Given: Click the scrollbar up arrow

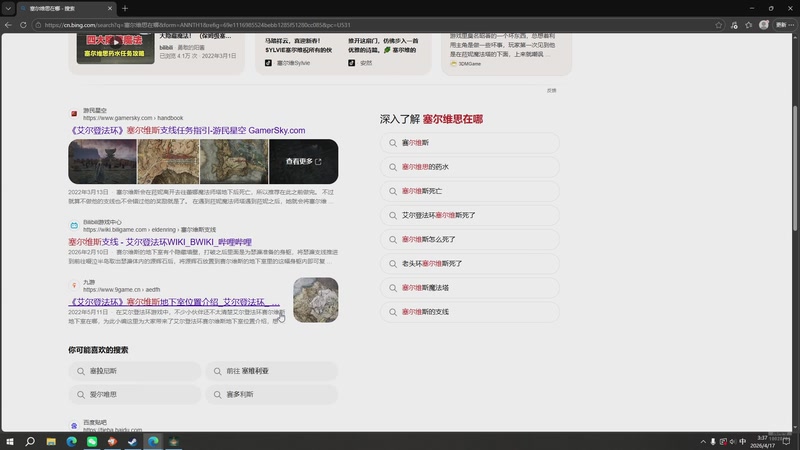Looking at the screenshot, I should click(795, 37).
